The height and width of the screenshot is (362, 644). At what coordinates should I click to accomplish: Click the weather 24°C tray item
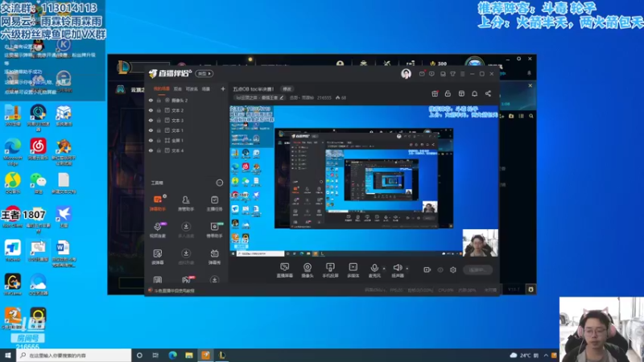click(x=524, y=356)
